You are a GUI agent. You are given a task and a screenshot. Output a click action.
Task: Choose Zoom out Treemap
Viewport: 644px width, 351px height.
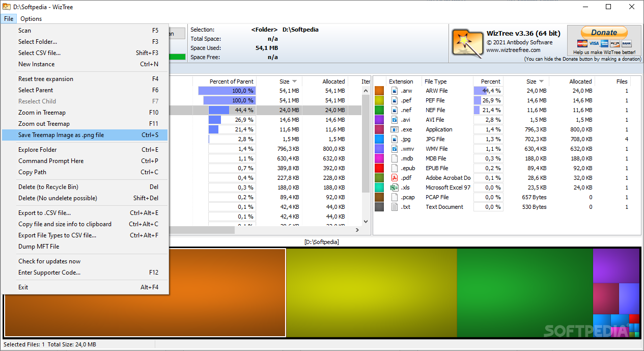coord(85,124)
